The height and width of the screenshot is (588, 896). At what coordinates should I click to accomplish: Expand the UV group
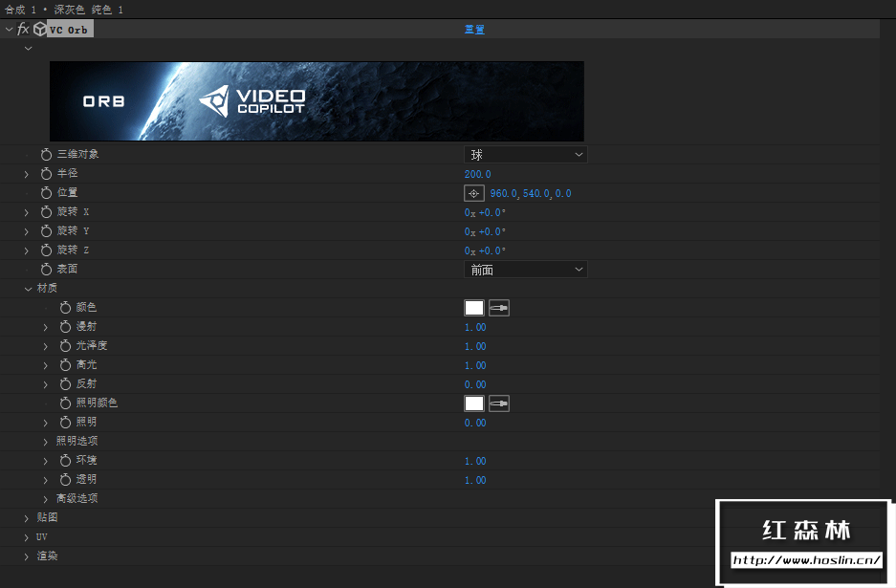[x=26, y=537]
